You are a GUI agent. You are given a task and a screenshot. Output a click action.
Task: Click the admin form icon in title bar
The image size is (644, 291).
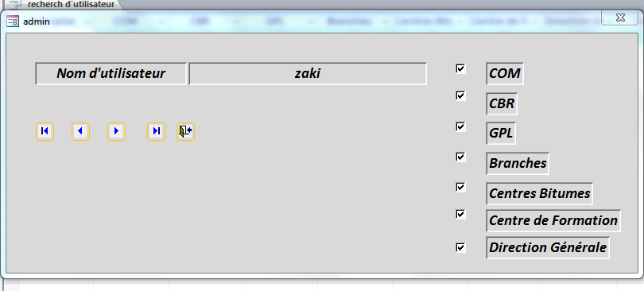13,21
